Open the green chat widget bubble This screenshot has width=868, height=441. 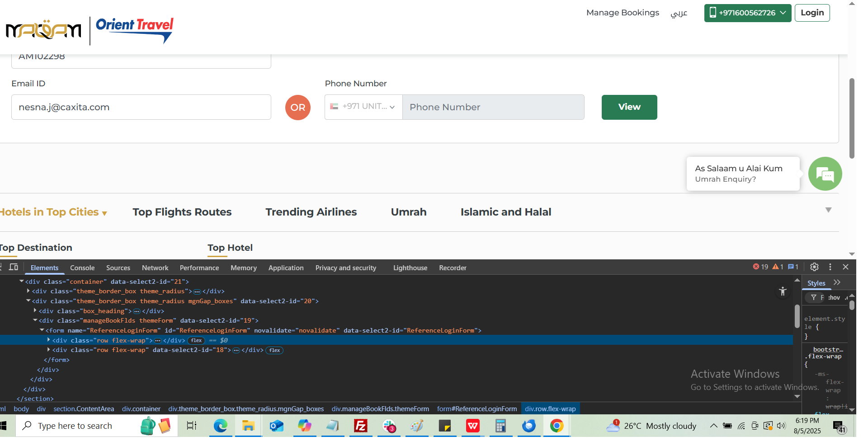(825, 174)
